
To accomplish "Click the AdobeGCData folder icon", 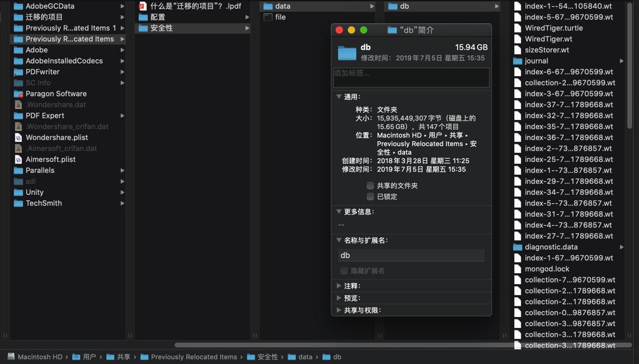I will [18, 6].
